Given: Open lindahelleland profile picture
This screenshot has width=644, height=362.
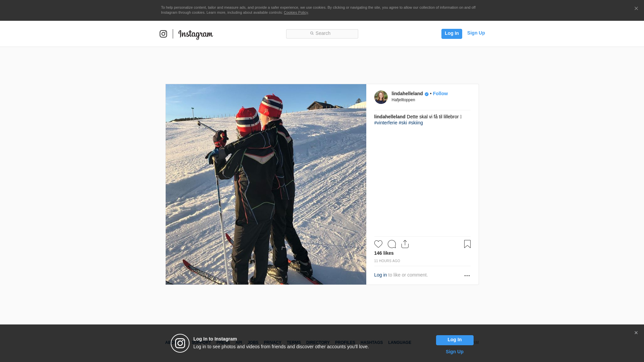Looking at the screenshot, I should [381, 97].
